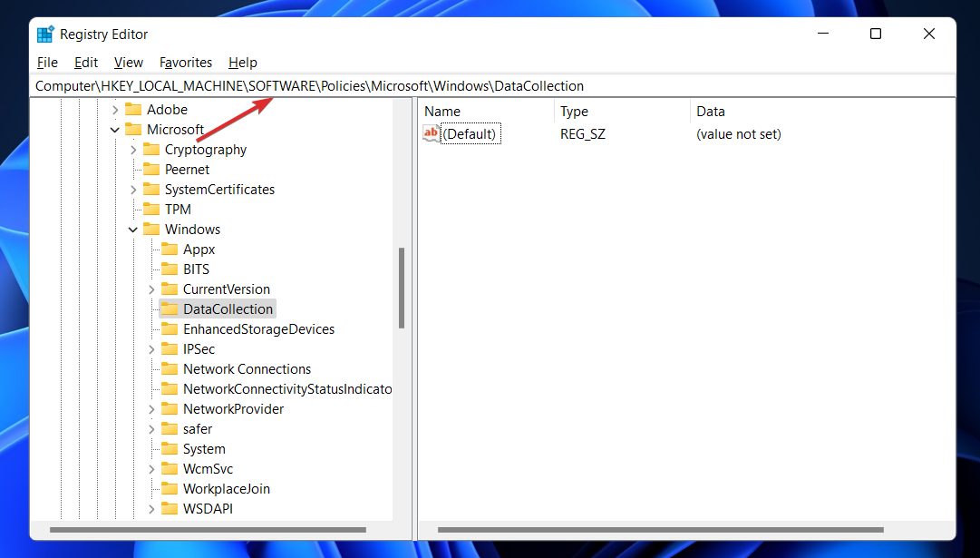980x558 pixels.
Task: Select the Network Connections key label
Action: coord(247,369)
